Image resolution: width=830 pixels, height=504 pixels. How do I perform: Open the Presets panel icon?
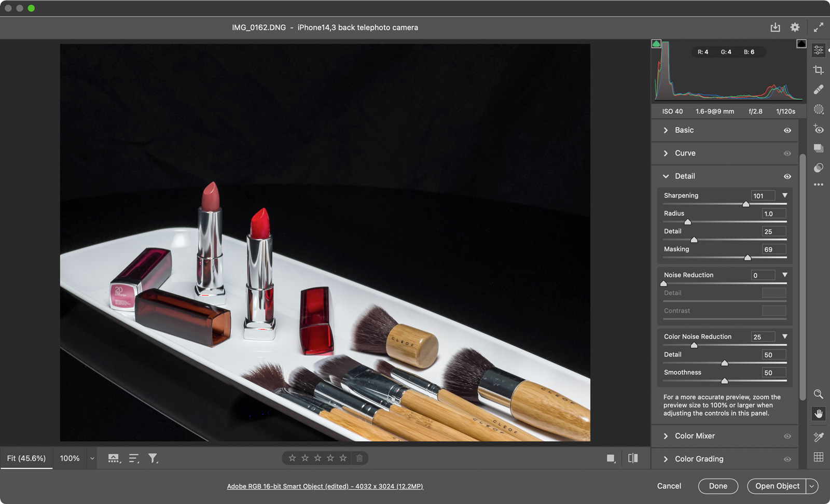click(819, 168)
